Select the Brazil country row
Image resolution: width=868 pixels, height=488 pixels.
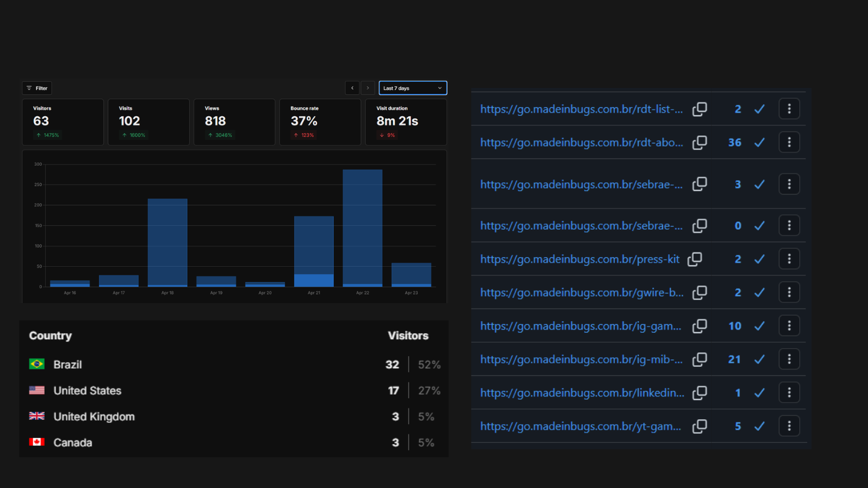coord(234,364)
